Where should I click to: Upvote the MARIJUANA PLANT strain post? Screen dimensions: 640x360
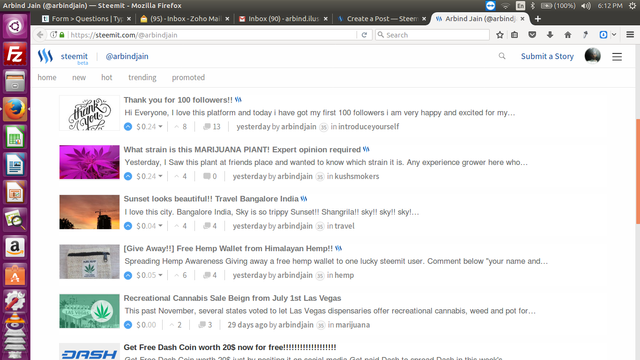(x=128, y=176)
